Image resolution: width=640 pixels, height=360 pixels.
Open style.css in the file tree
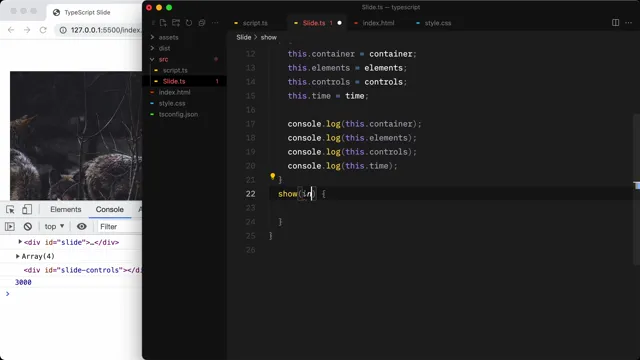(172, 103)
